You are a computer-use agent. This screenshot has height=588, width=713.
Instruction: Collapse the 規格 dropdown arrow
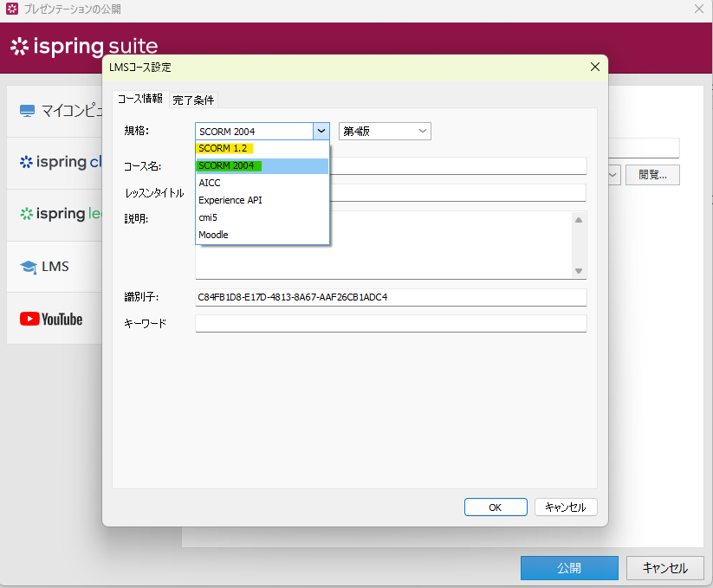pos(321,132)
